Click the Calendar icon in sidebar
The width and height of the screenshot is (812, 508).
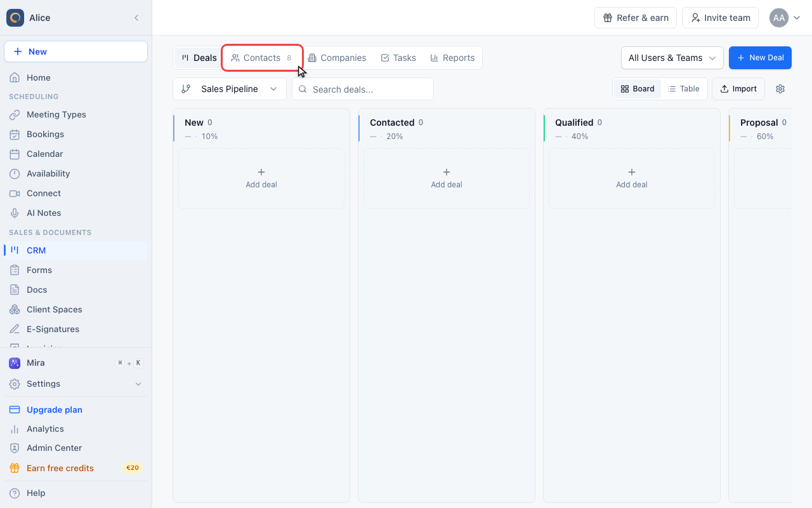(15, 154)
